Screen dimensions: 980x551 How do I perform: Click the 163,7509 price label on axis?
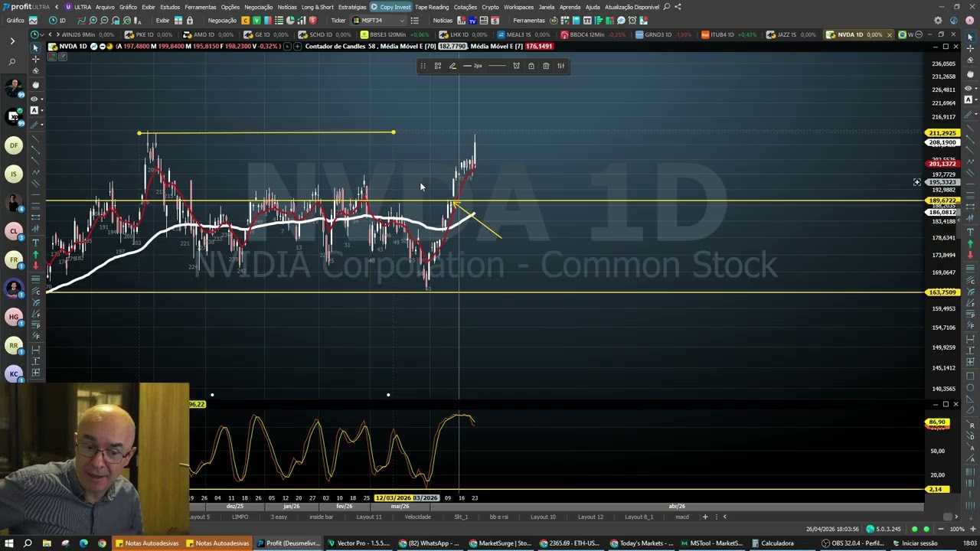pos(942,292)
